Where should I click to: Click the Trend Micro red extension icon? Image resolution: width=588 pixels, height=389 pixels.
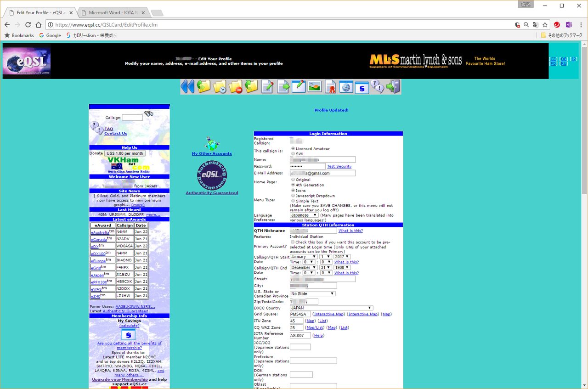[557, 25]
